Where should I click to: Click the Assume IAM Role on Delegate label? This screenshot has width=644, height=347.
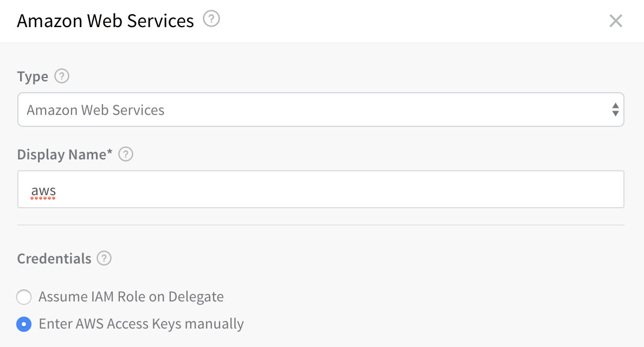[131, 297]
